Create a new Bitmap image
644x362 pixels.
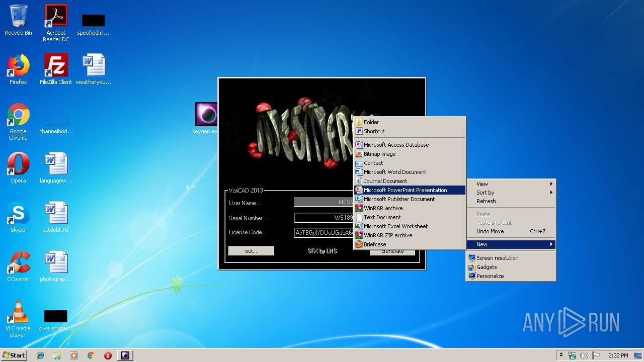coord(410,154)
